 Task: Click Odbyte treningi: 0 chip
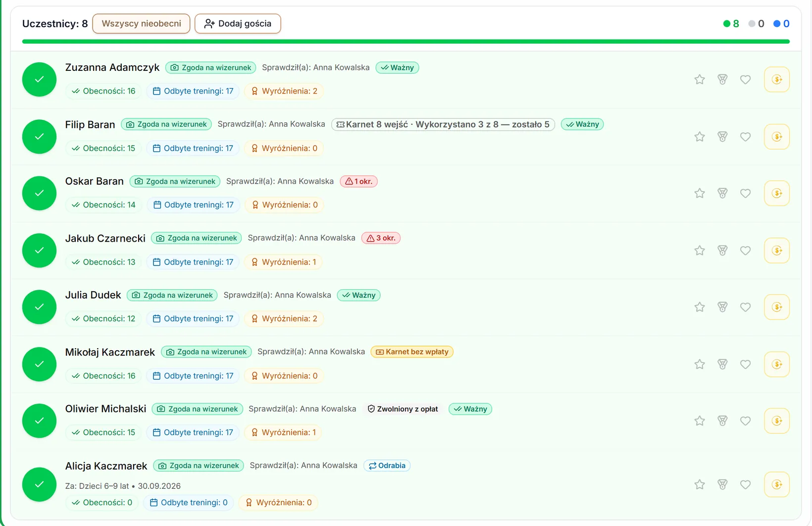coord(189,503)
